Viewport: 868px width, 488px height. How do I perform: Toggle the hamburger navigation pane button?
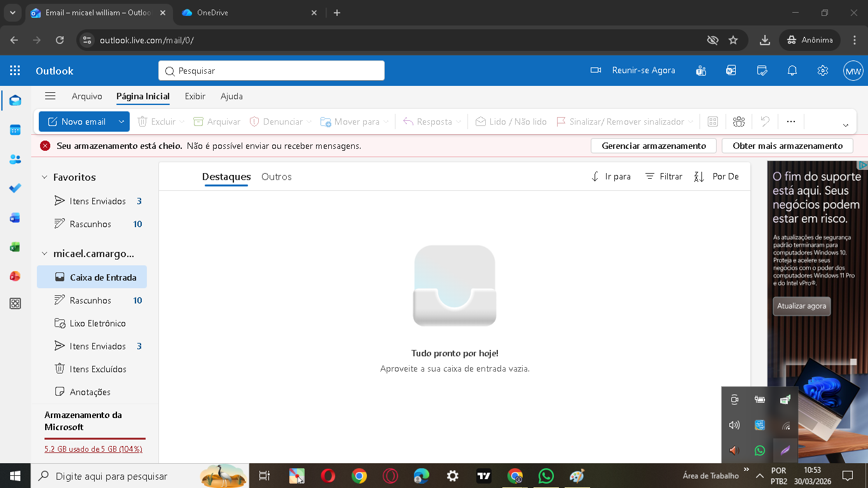(x=50, y=96)
